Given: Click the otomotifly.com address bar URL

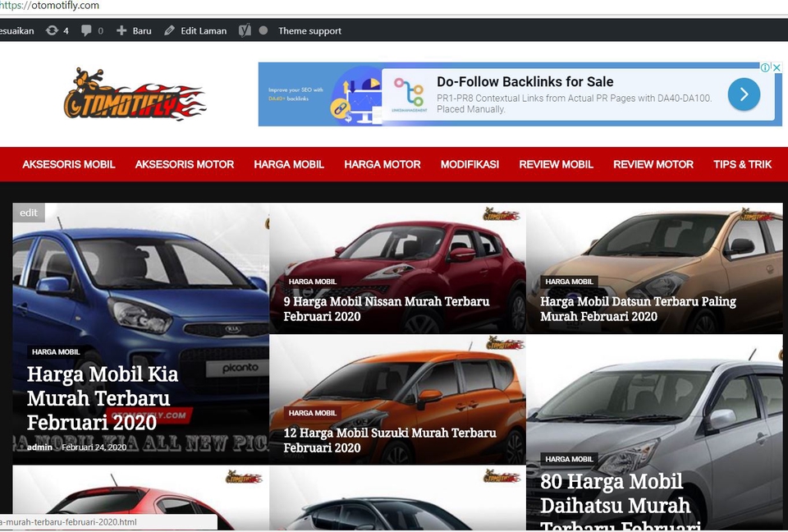Looking at the screenshot, I should click(x=49, y=6).
